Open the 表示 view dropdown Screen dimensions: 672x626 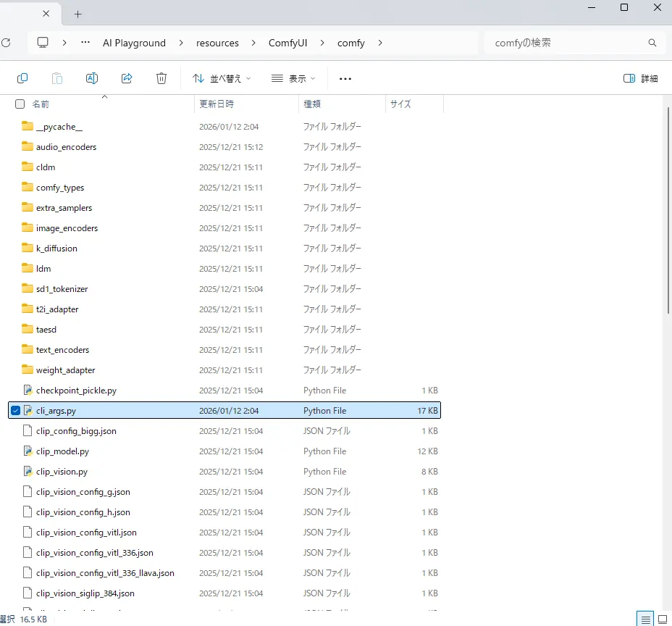click(x=293, y=78)
